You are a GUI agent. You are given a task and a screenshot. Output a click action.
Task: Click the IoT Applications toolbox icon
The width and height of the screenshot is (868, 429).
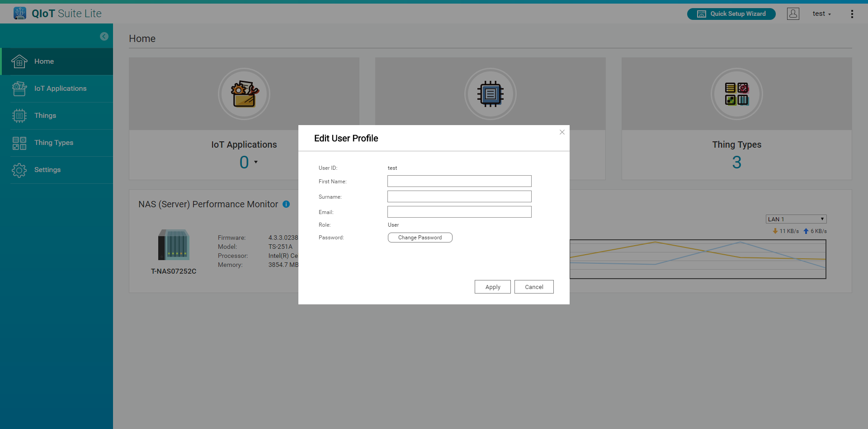tap(244, 94)
